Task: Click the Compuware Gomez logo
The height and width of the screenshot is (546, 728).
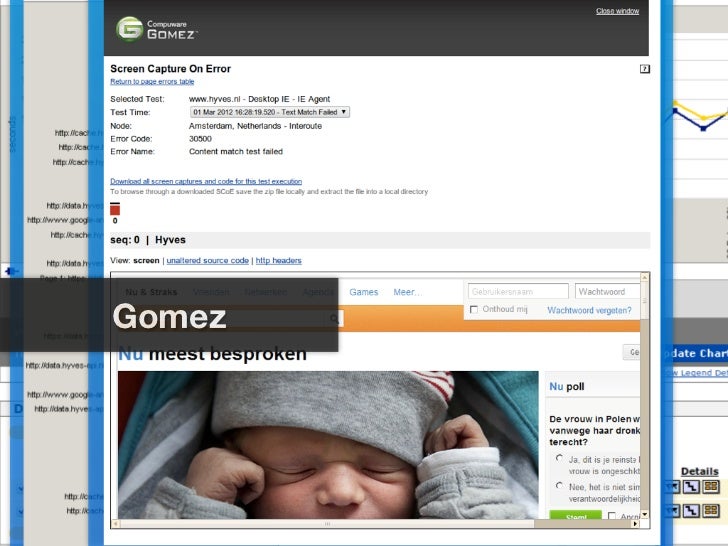Action: pos(157,29)
